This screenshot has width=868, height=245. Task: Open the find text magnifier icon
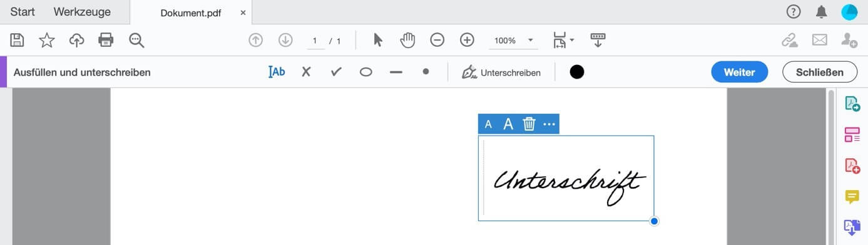click(136, 41)
